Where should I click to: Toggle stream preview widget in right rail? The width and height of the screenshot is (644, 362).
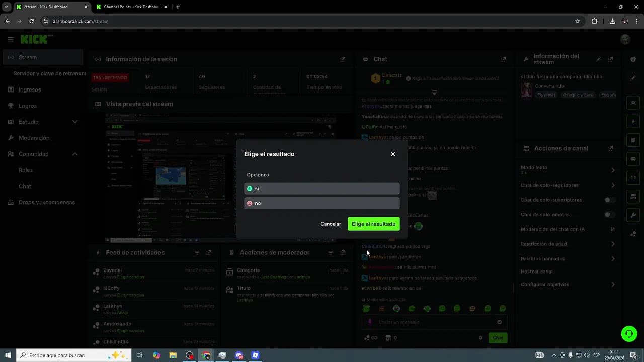(x=633, y=103)
